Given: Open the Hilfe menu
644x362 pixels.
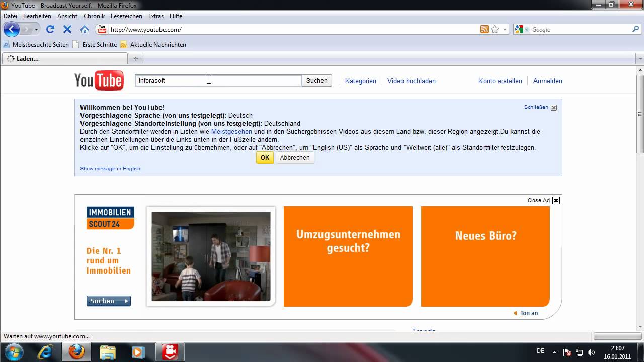Looking at the screenshot, I should 176,16.
